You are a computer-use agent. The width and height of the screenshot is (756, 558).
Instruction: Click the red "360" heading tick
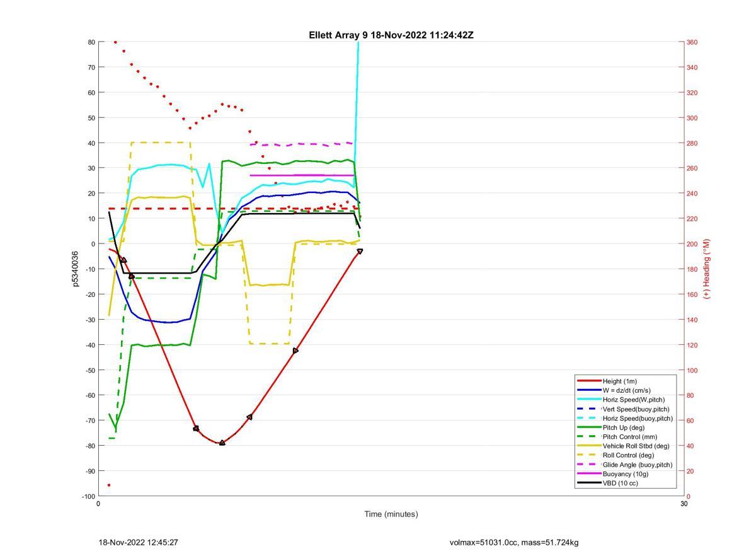pos(692,42)
